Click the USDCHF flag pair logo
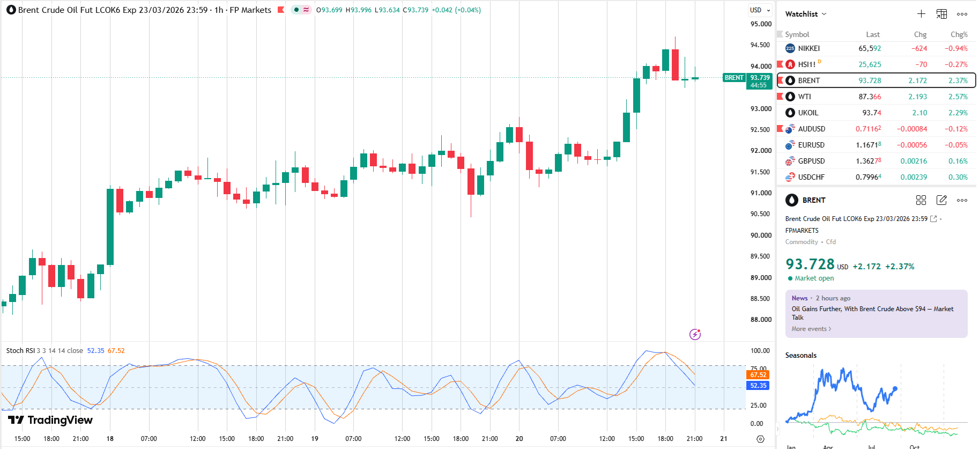The width and height of the screenshot is (980, 449). click(790, 177)
